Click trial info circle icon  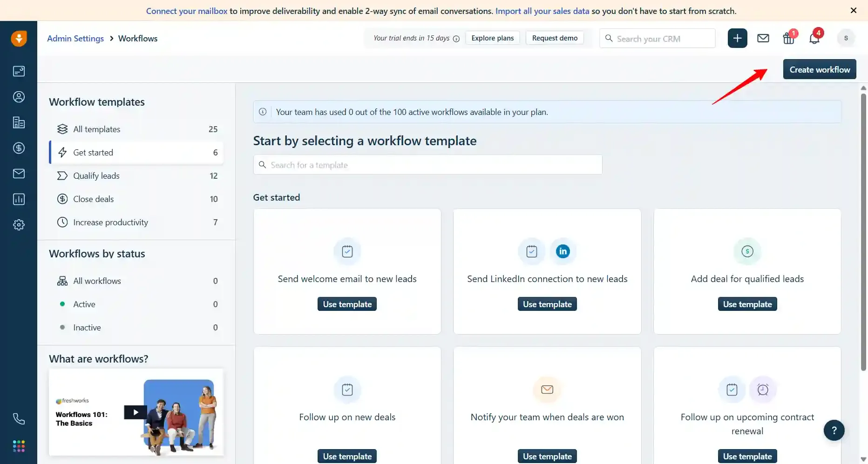pos(456,39)
